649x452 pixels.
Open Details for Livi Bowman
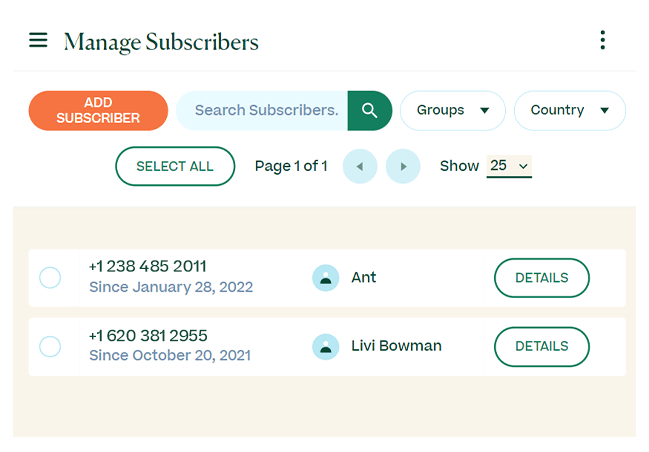(x=542, y=346)
